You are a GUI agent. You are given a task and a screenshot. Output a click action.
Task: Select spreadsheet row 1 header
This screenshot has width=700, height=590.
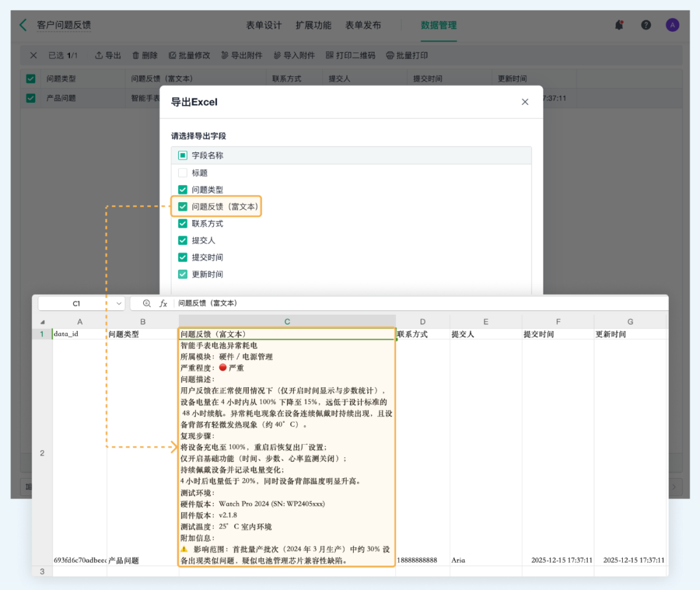coord(42,334)
